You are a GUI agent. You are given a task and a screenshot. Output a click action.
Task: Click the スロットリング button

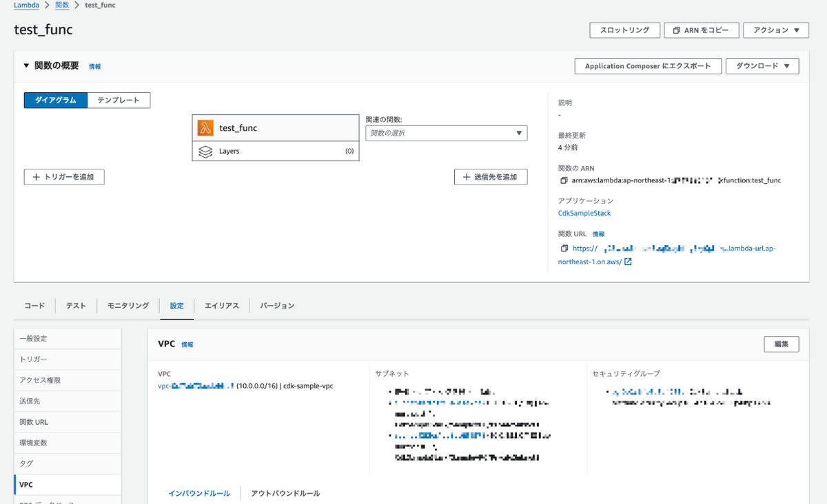click(624, 30)
